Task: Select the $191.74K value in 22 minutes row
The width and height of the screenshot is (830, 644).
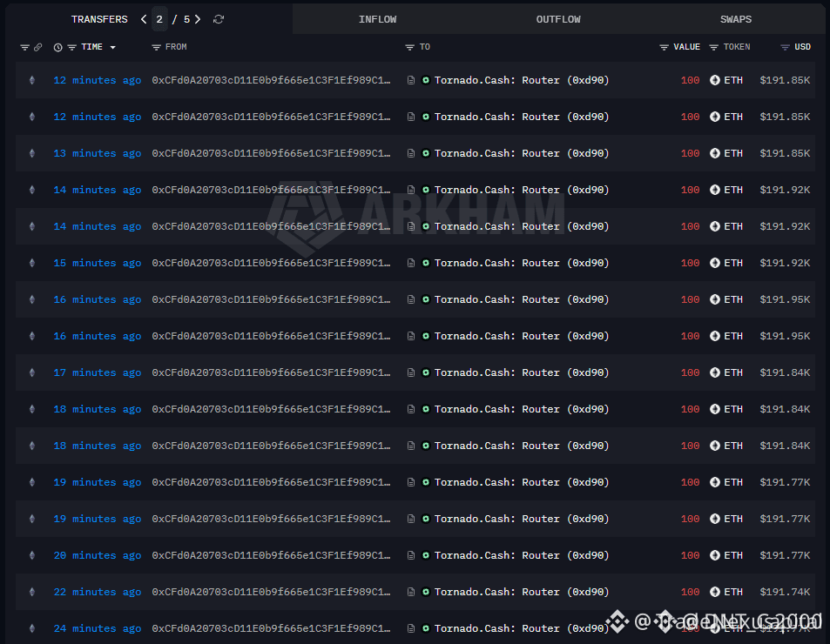Action: point(785,592)
